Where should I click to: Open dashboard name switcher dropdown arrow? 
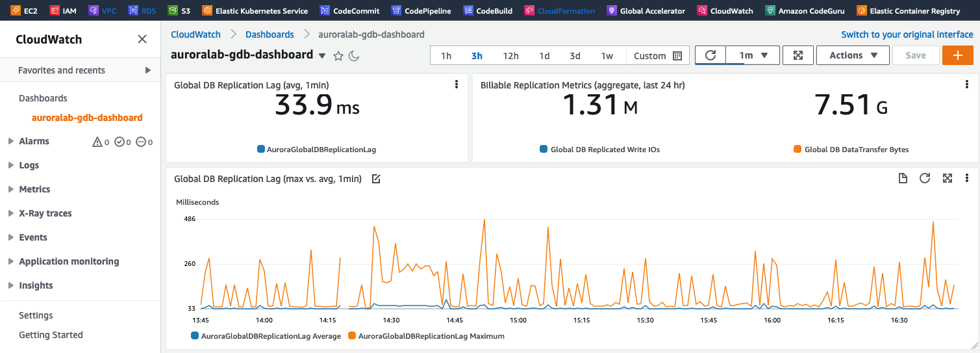(322, 57)
